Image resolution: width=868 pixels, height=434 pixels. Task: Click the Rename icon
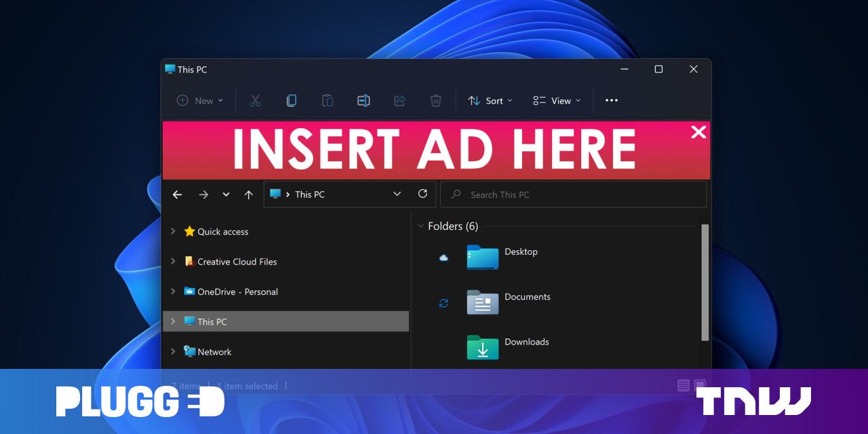click(x=363, y=100)
